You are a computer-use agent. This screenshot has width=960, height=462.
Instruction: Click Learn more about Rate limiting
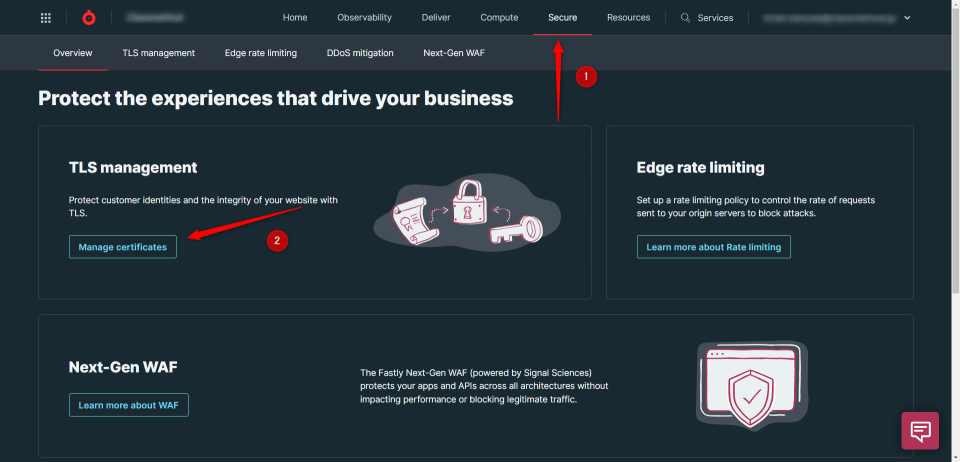click(713, 247)
